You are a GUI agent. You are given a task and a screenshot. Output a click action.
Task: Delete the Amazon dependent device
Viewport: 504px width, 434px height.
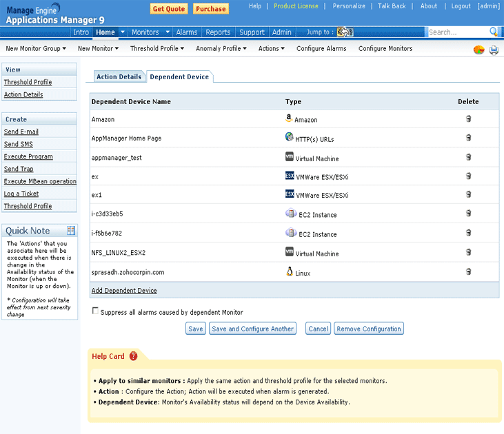[x=468, y=118]
